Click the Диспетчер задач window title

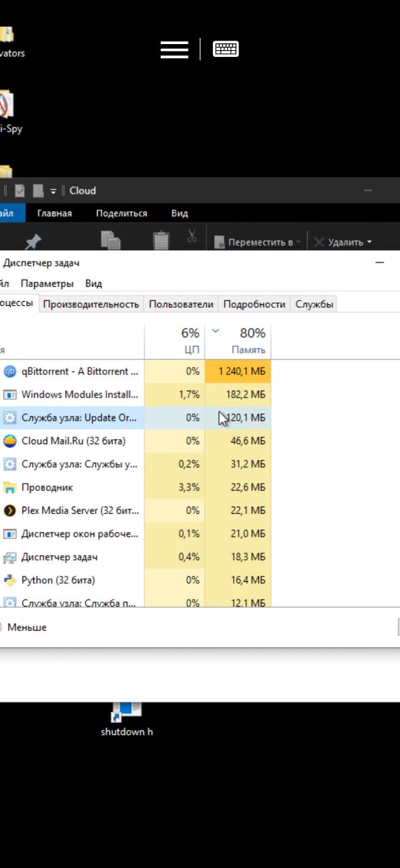tap(41, 263)
